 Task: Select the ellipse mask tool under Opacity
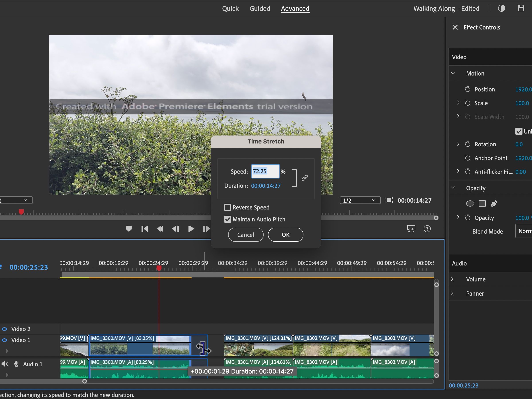click(470, 204)
